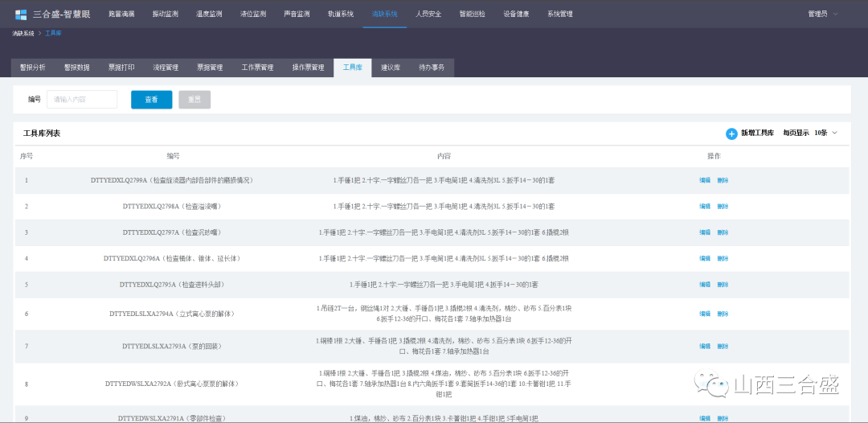The width and height of the screenshot is (868, 423).
Task: Delete row 7 DTTYEDLSLXA2793A
Action: [723, 346]
